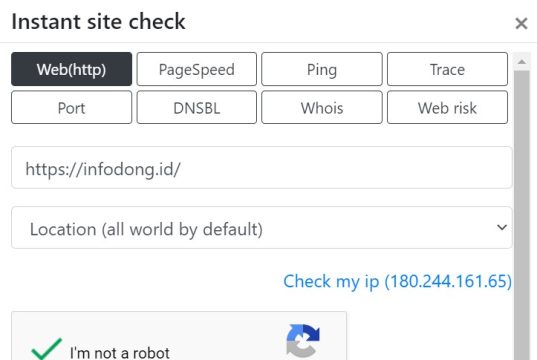
Task: Click the I'm not a robot label
Action: tap(120, 352)
